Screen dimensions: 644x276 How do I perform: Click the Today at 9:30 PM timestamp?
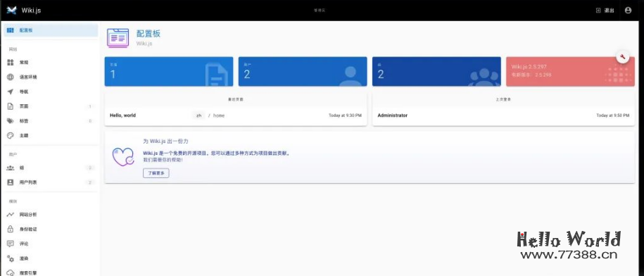click(345, 115)
